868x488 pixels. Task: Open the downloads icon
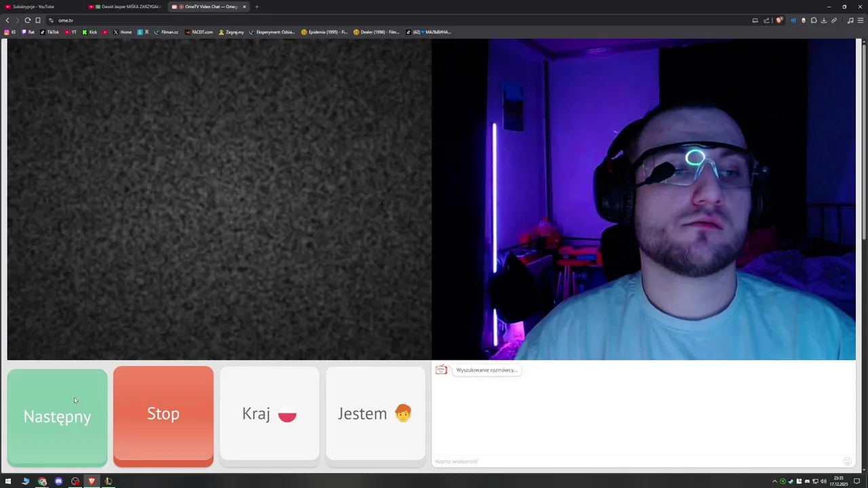[824, 20]
